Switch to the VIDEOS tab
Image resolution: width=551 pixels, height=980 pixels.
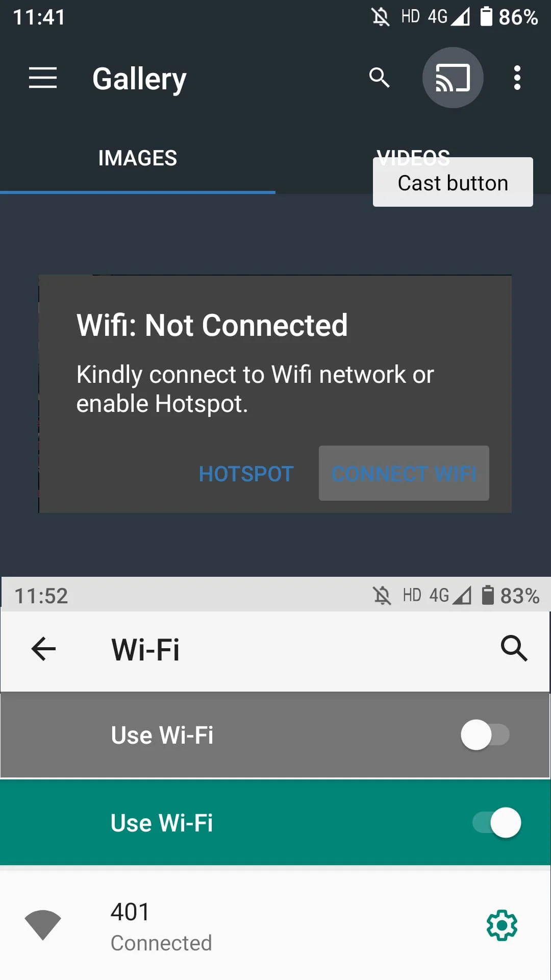(413, 158)
